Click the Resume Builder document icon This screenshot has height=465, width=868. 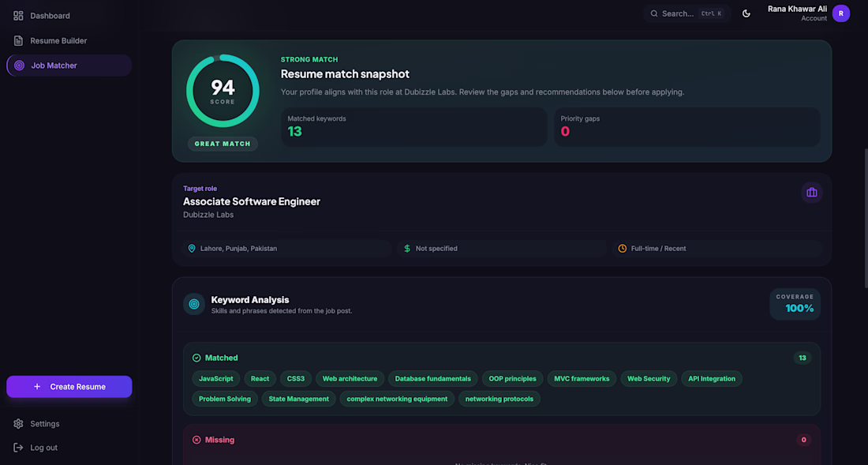click(18, 40)
